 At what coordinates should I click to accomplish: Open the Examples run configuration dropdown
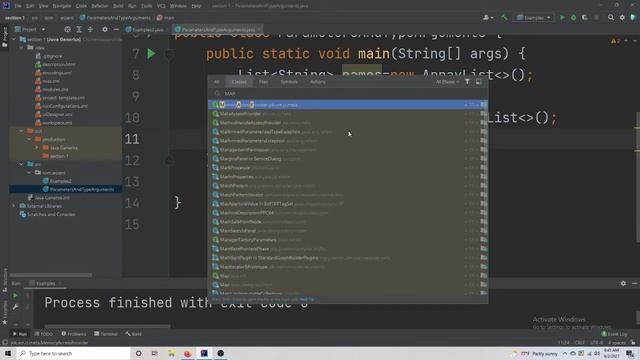point(533,18)
